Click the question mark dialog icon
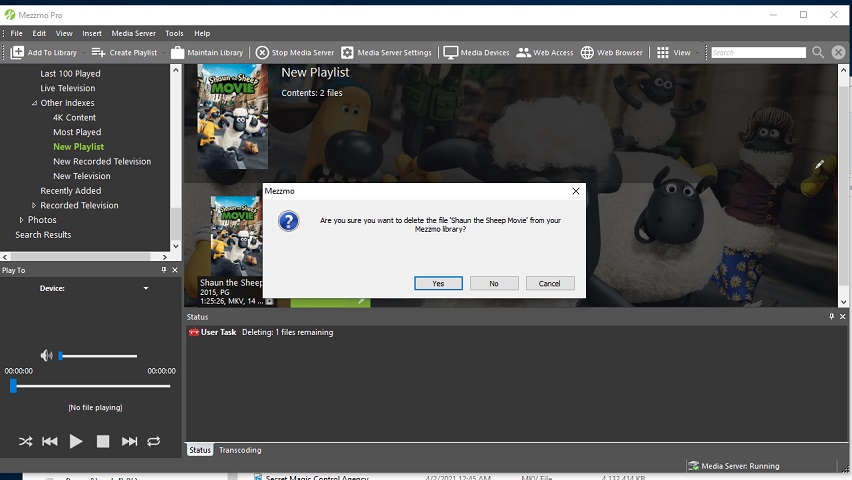Viewport: 852px width, 480px height. [x=289, y=221]
